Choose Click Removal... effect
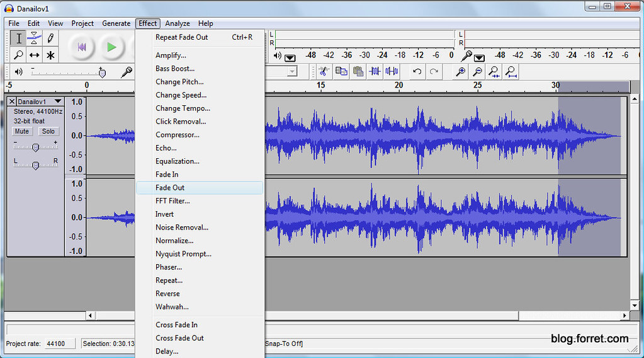Image resolution: width=644 pixels, height=358 pixels. click(200, 121)
